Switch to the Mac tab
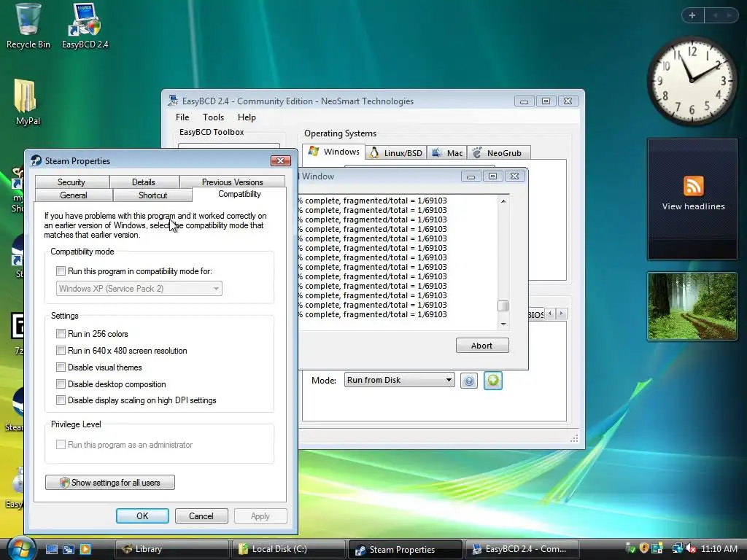The height and width of the screenshot is (560, 747). 447,153
